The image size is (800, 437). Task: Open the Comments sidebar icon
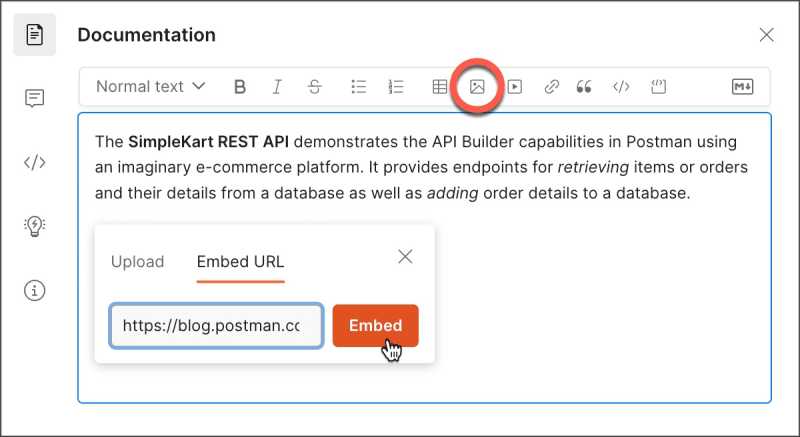point(35,98)
